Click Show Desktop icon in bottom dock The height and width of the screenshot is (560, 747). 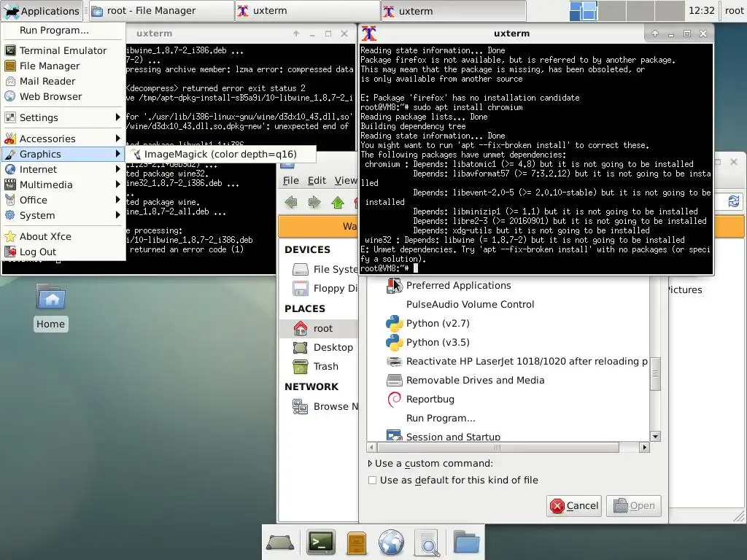(280, 542)
